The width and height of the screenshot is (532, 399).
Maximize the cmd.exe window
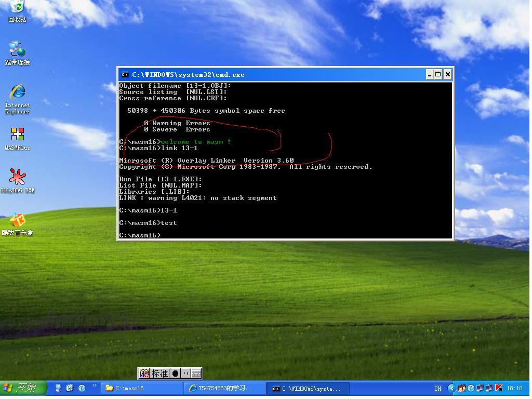pyautogui.click(x=438, y=74)
